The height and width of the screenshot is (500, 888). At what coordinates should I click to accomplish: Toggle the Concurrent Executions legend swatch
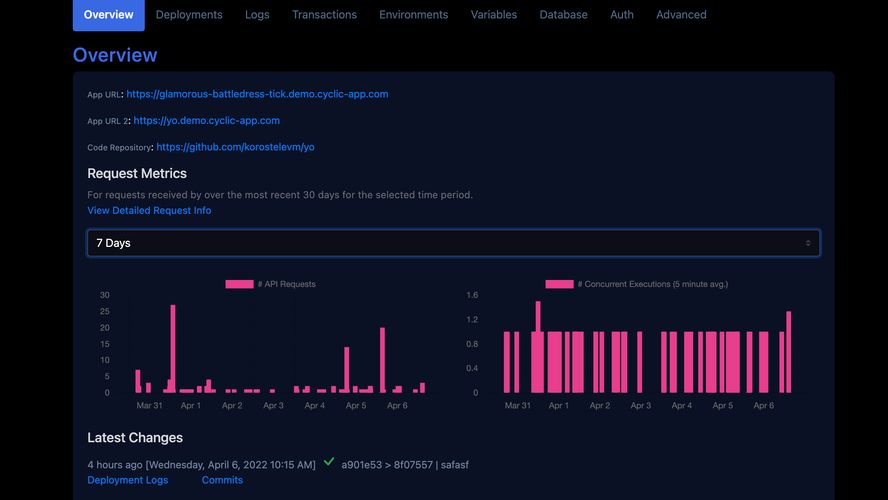point(559,284)
